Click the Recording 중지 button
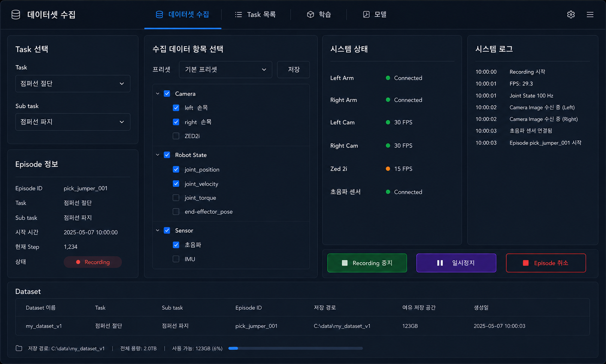 click(x=367, y=263)
